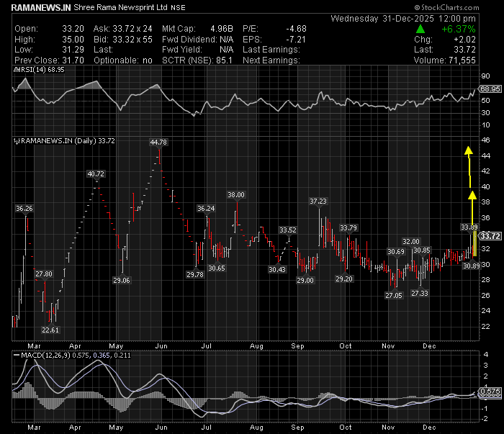Click the 27.80 price label

(44, 274)
